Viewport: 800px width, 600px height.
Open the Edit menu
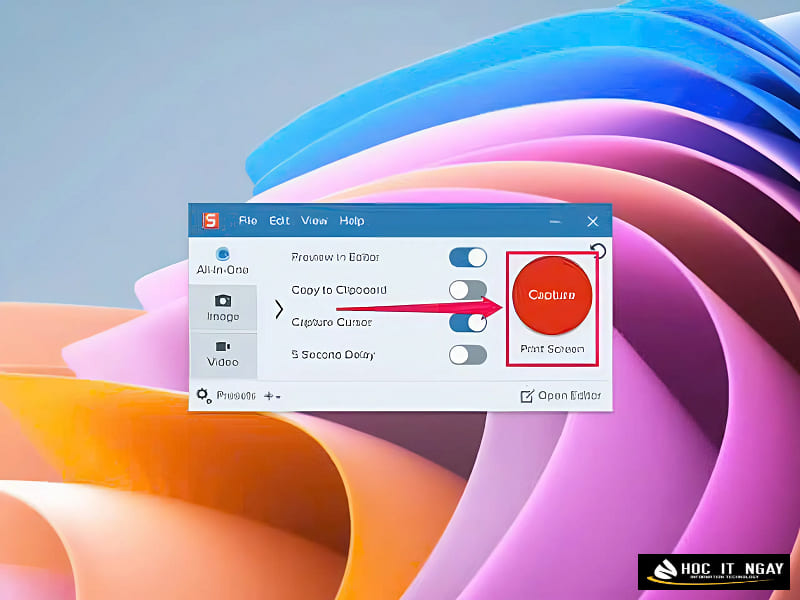[x=279, y=220]
